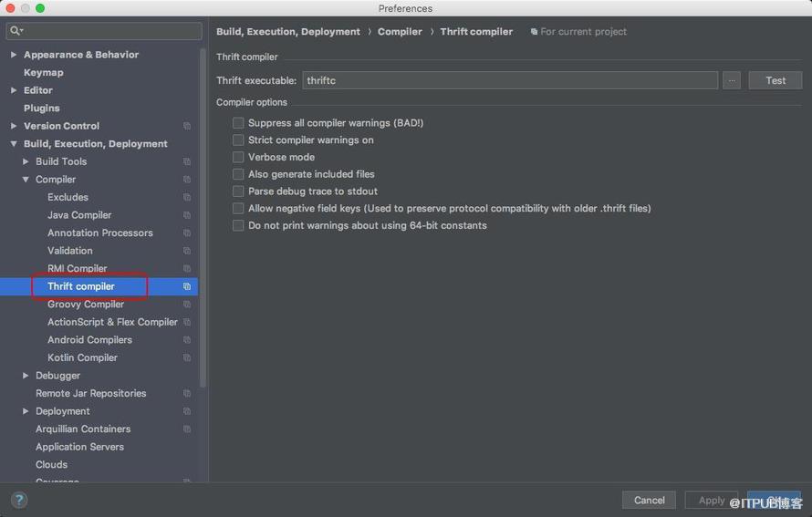Image resolution: width=812 pixels, height=517 pixels.
Task: Select ActionScript & Flex Compiler item
Action: tap(112, 322)
